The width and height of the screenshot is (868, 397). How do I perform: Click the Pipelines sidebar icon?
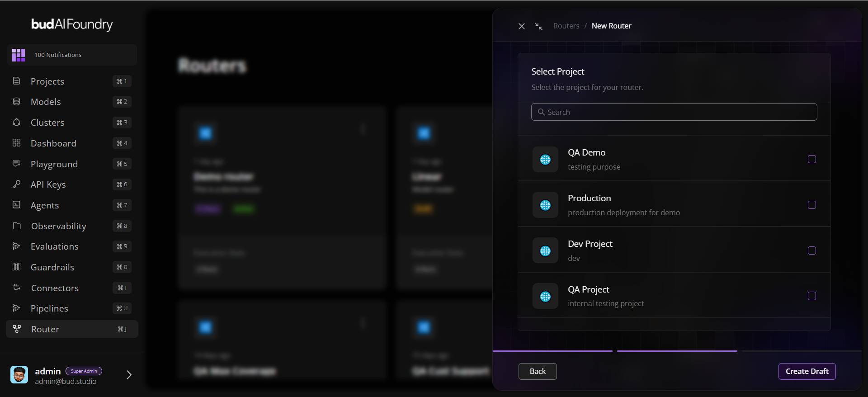coord(17,308)
